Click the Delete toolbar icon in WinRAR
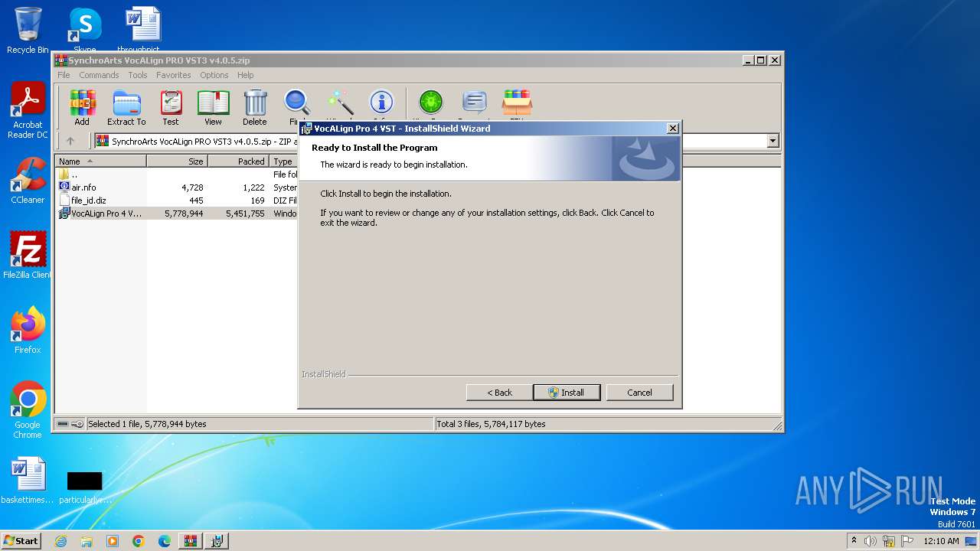 [255, 107]
